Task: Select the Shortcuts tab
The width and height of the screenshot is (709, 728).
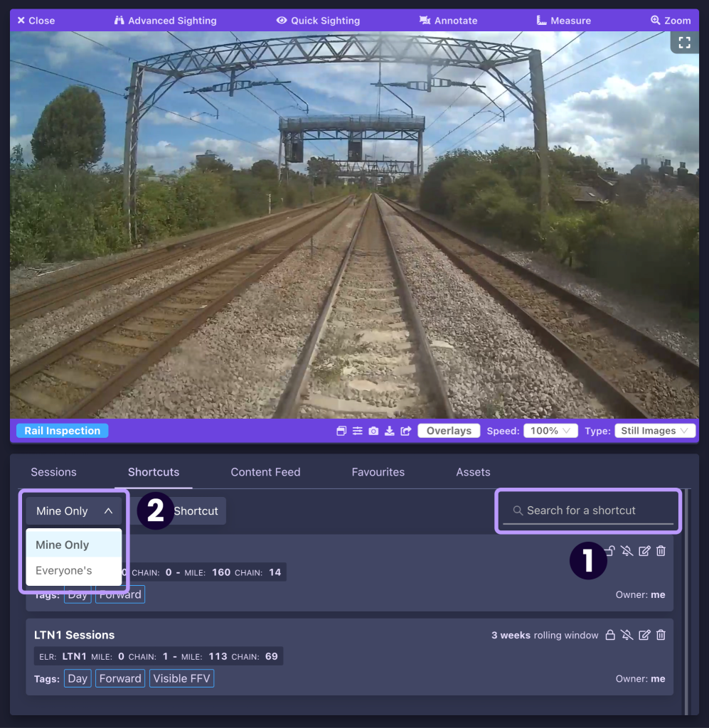Action: 154,472
